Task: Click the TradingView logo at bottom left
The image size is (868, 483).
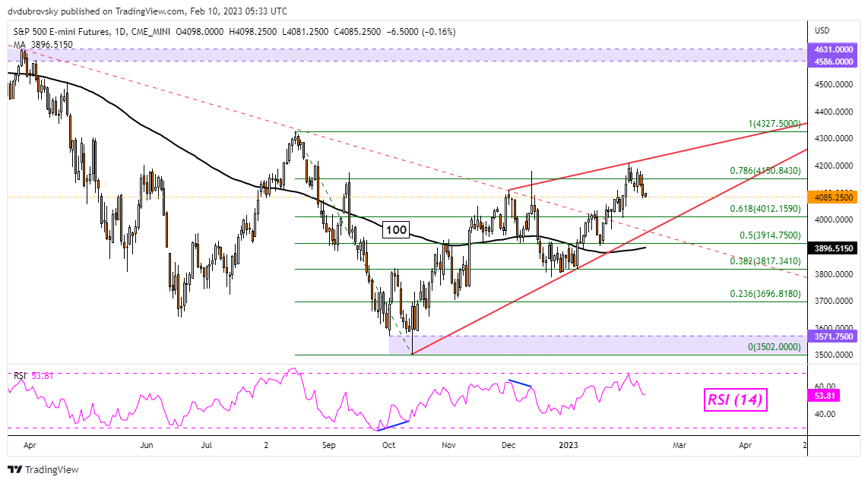Action: 44,470
